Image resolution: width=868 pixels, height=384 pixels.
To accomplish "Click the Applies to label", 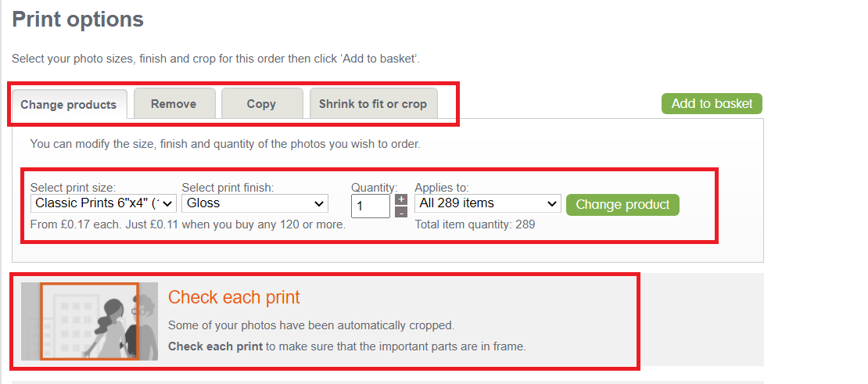I will (x=442, y=188).
